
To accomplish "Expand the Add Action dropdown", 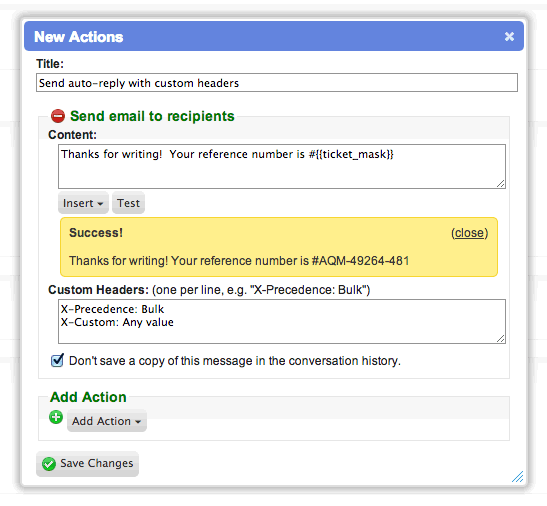I will tap(107, 421).
